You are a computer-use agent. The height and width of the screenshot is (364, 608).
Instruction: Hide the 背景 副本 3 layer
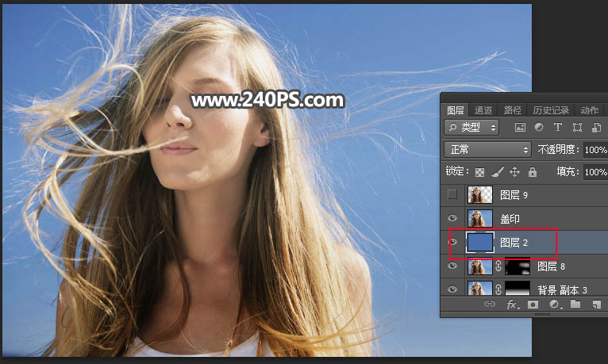pyautogui.click(x=452, y=289)
